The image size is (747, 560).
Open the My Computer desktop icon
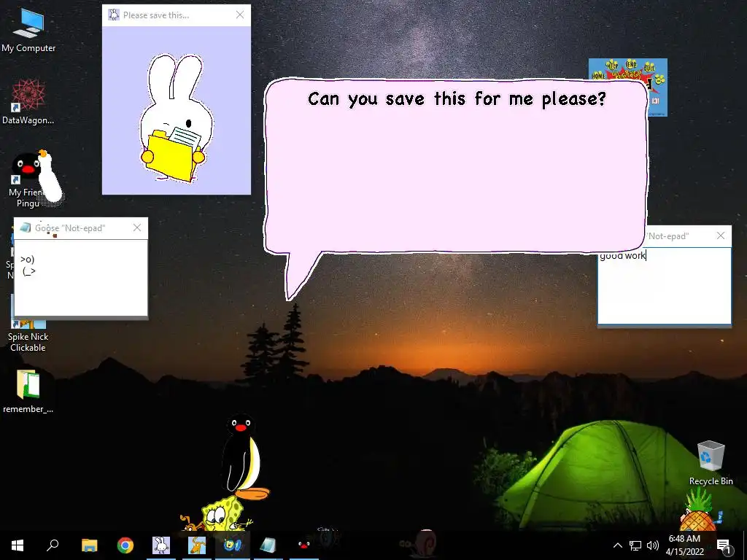click(x=28, y=29)
